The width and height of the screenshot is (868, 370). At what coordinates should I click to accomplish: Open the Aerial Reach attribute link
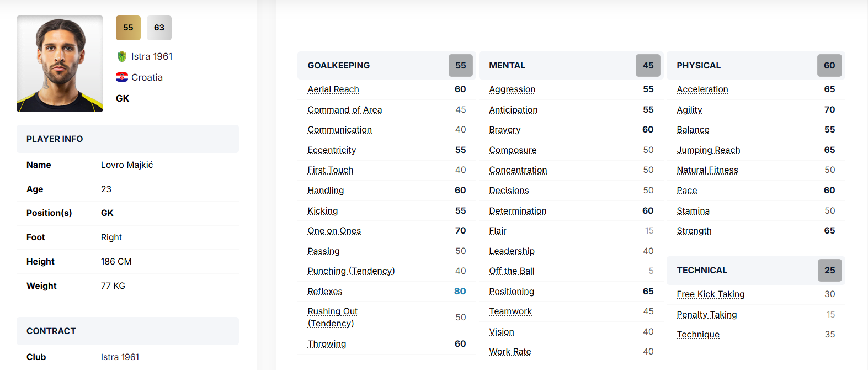333,89
